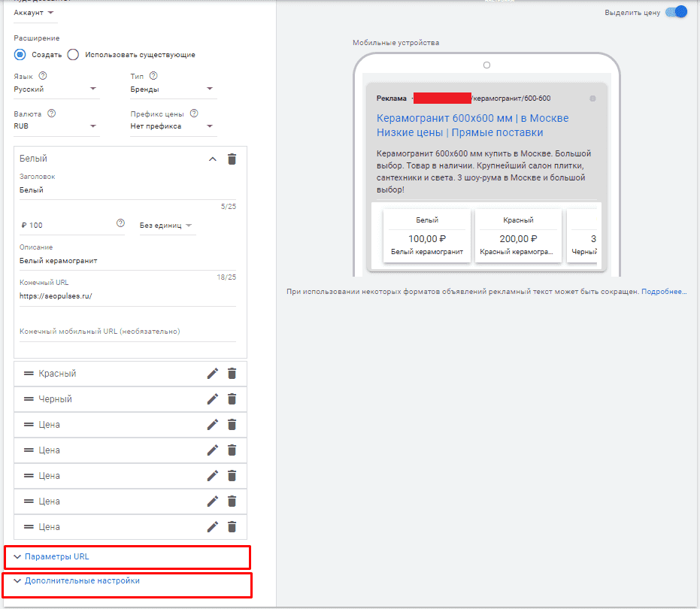Open the Нет префикса dropdown
The width and height of the screenshot is (700, 609).
(173, 126)
